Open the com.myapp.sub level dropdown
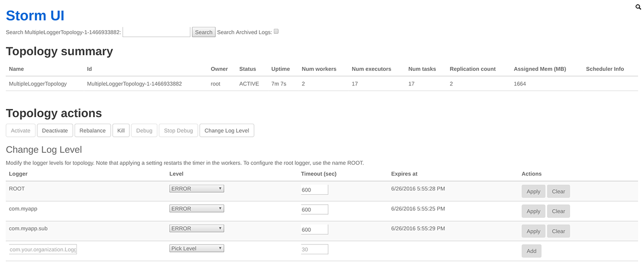The image size is (644, 268). (x=196, y=228)
